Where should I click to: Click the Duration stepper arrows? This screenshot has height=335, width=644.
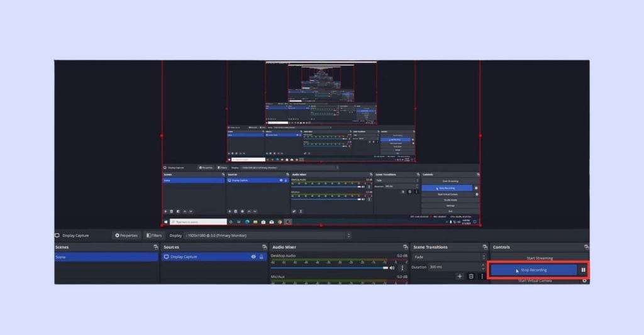484,267
